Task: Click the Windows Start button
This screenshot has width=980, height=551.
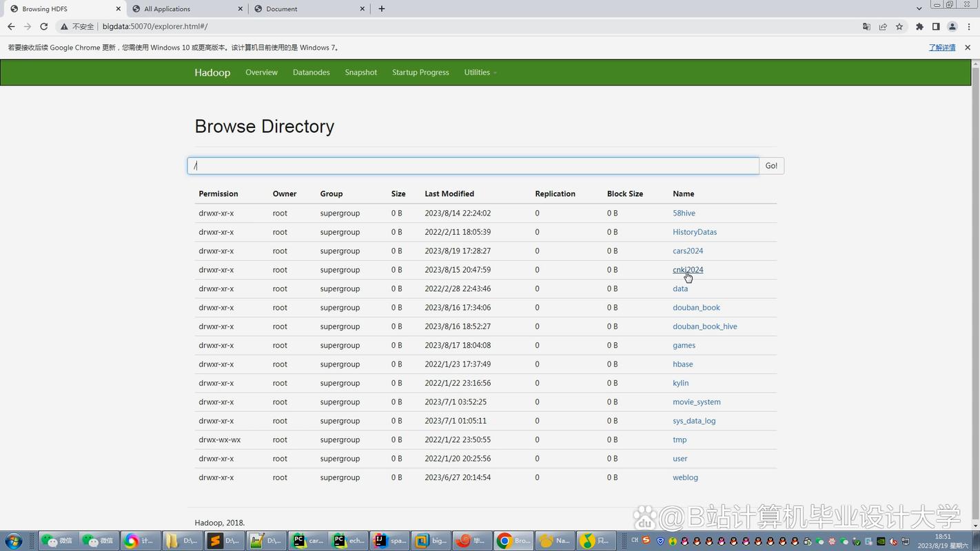Action: 12,542
